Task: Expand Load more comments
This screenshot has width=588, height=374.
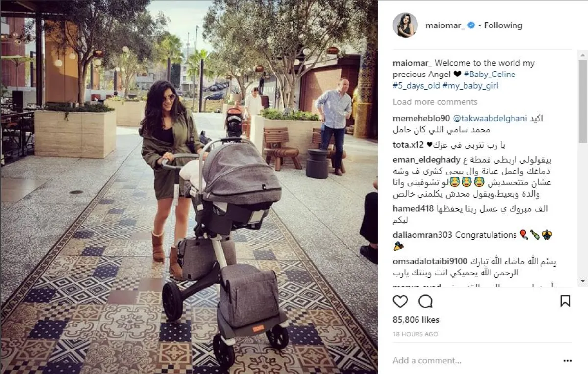Action: 435,102
